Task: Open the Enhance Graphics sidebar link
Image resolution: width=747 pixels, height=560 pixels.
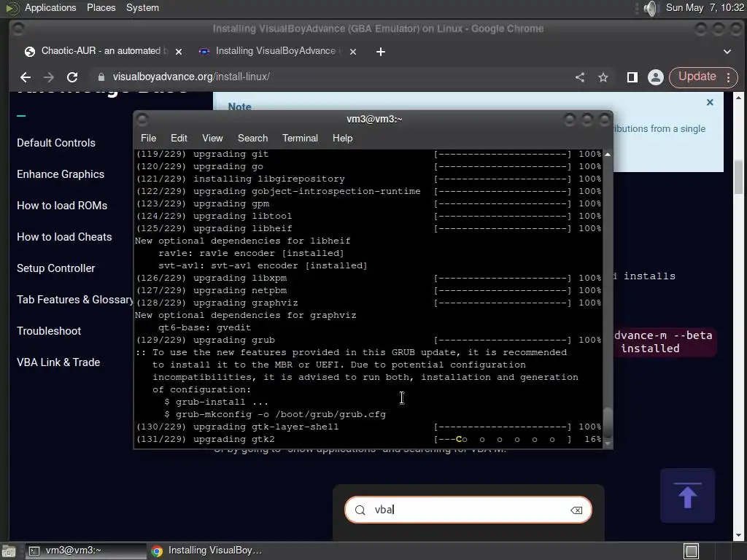Action: click(x=61, y=174)
